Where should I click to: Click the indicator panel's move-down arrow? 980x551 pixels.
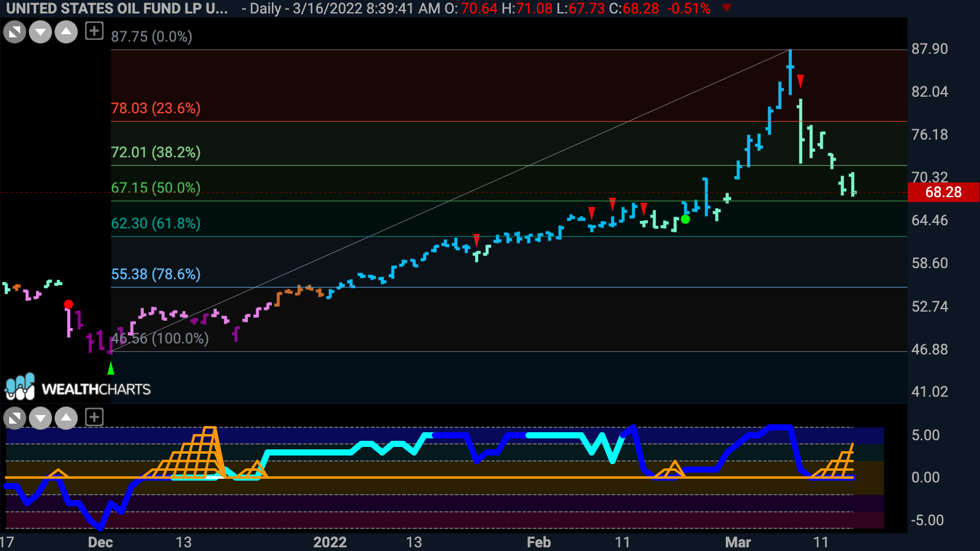[x=40, y=419]
